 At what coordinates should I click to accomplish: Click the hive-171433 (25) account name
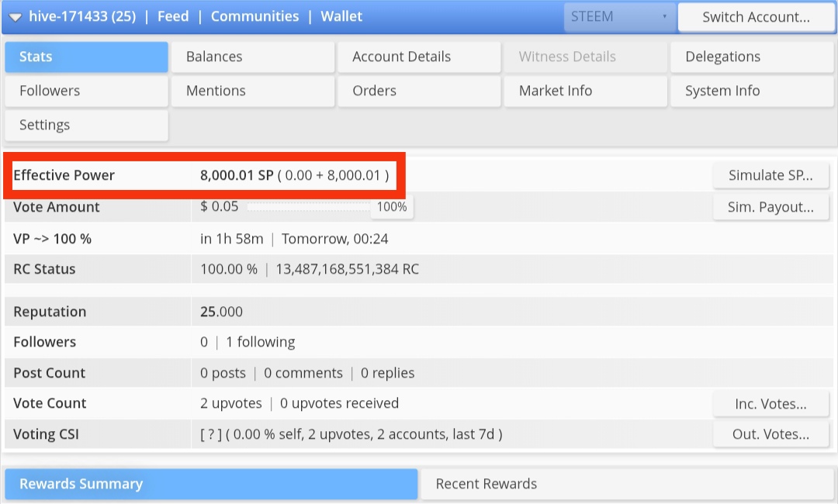tap(82, 16)
